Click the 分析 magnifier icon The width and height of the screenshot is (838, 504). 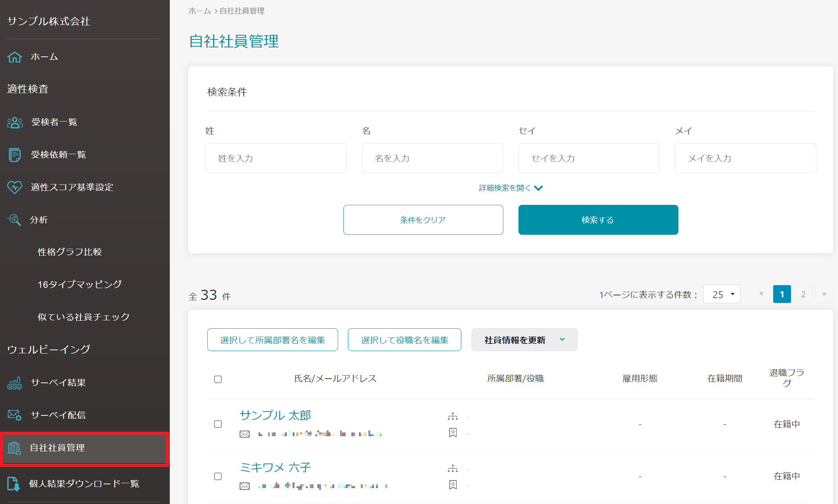(x=14, y=220)
